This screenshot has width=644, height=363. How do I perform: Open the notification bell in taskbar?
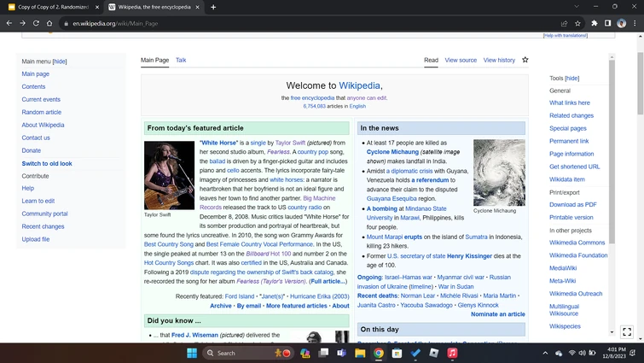click(633, 353)
